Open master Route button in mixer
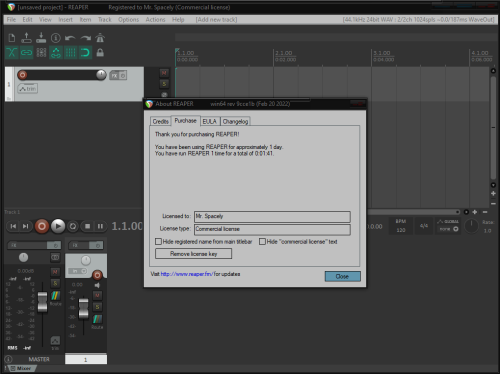Screen dimensions: 500x374 click(55, 297)
